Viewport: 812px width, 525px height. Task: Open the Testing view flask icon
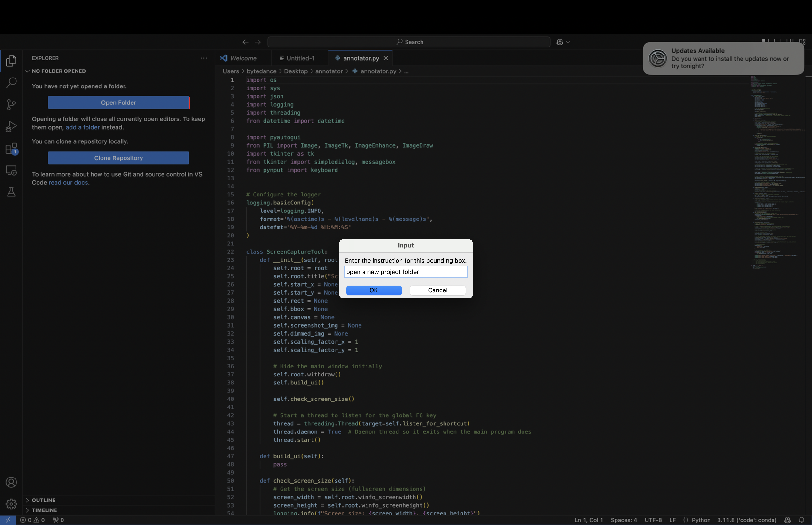pos(11,192)
